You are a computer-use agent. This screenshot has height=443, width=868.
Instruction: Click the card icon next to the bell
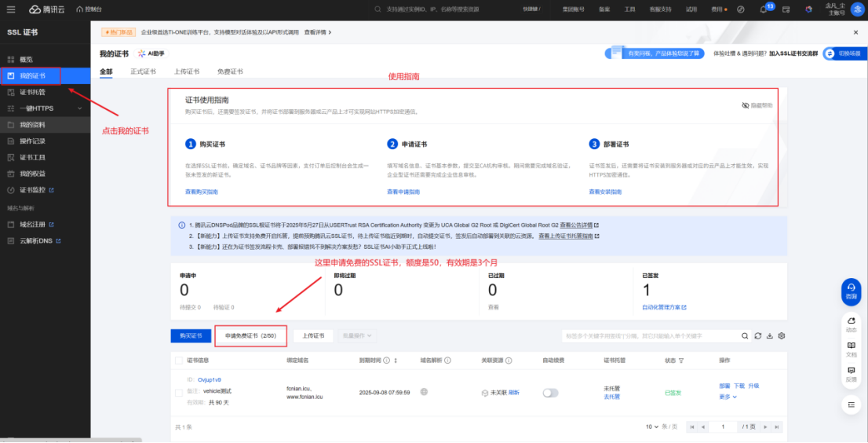coord(786,9)
